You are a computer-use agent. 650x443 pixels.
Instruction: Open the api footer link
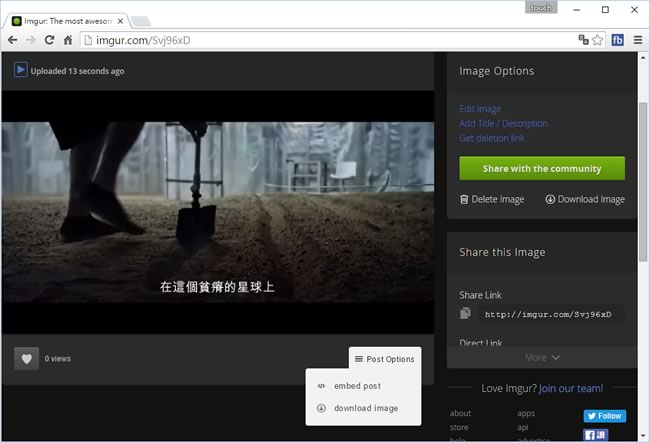[522, 427]
